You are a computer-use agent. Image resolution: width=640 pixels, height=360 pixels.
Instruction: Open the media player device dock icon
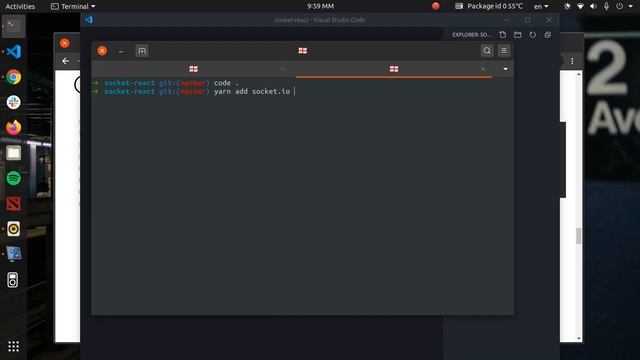coord(13,280)
